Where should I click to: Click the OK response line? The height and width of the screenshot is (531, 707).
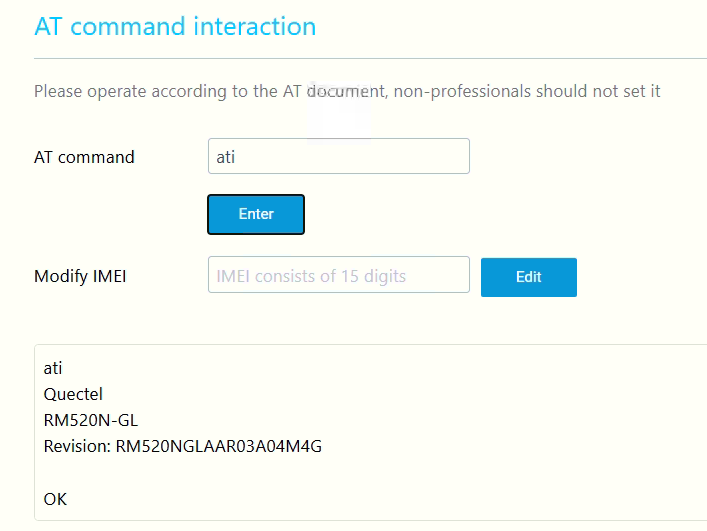point(55,498)
